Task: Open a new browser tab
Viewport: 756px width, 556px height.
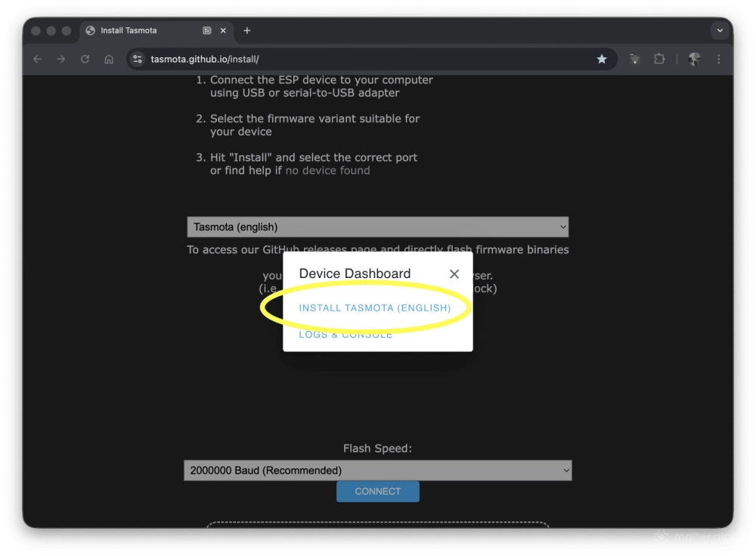Action: point(247,30)
